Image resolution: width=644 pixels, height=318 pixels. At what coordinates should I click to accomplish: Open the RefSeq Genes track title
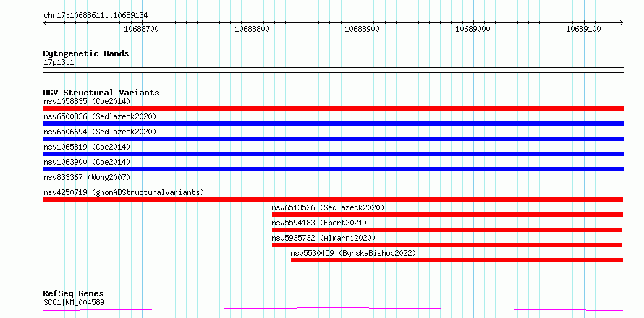tap(74, 294)
